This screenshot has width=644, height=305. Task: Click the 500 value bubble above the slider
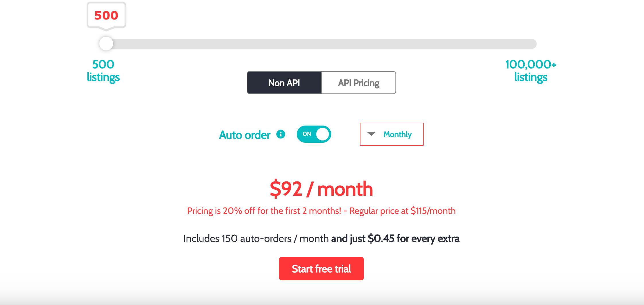pos(106,15)
